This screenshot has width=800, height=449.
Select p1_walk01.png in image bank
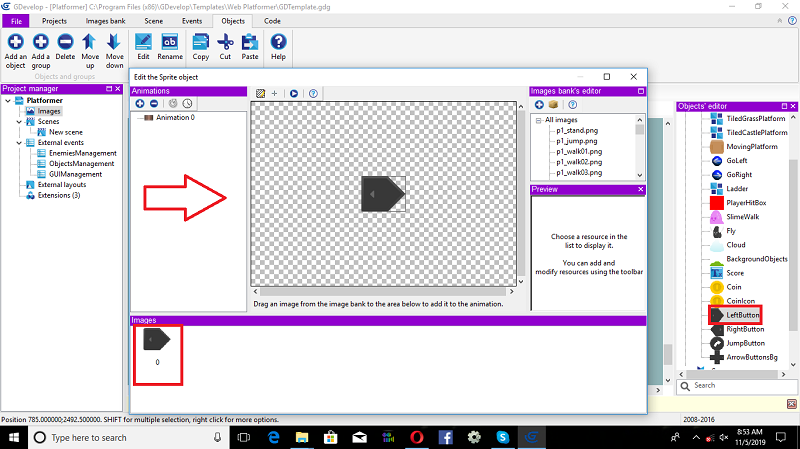tap(579, 152)
